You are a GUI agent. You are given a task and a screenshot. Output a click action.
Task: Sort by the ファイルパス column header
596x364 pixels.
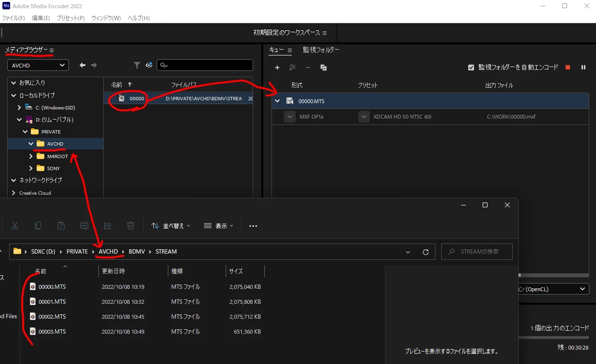[x=184, y=85]
